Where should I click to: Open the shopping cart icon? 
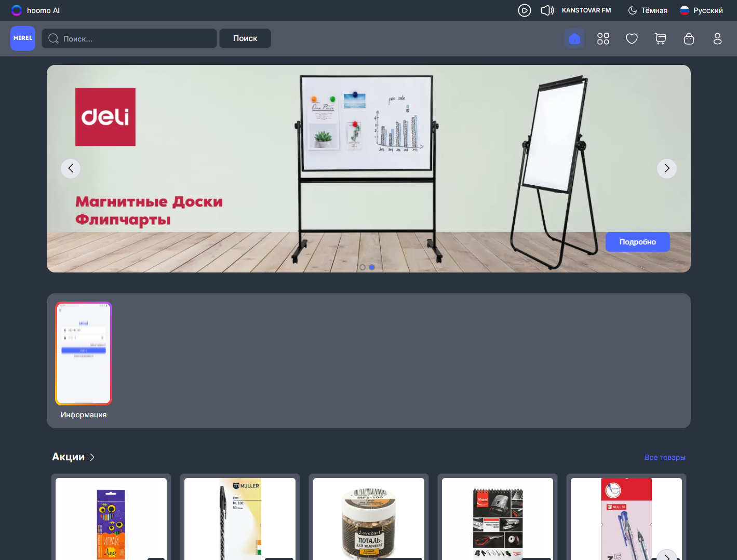[x=660, y=38]
